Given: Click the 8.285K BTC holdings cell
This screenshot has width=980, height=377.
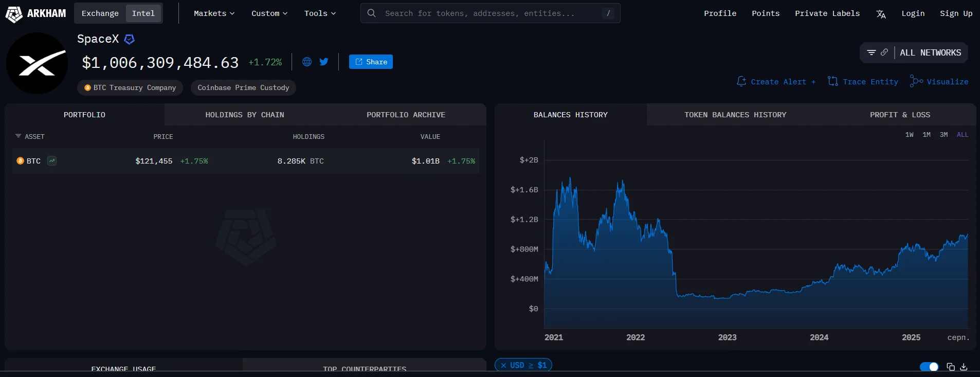Looking at the screenshot, I should coord(301,161).
